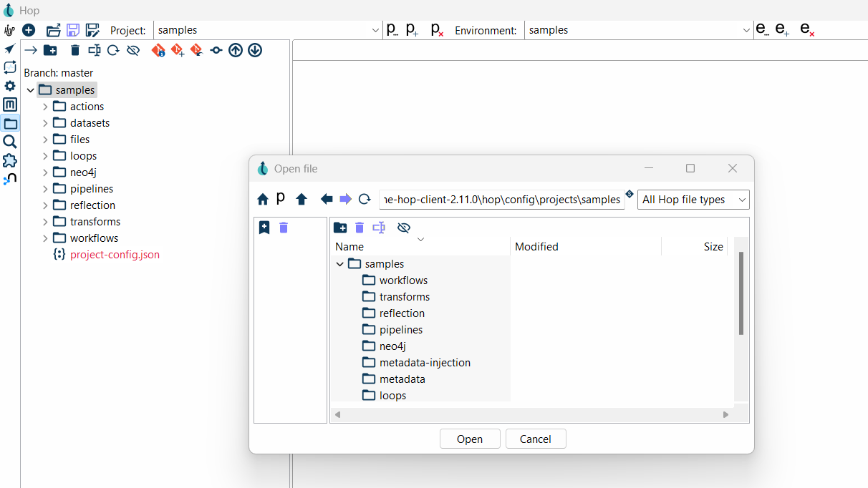Collapse the samples folder in the dialog
868x488 pixels.
tap(340, 264)
